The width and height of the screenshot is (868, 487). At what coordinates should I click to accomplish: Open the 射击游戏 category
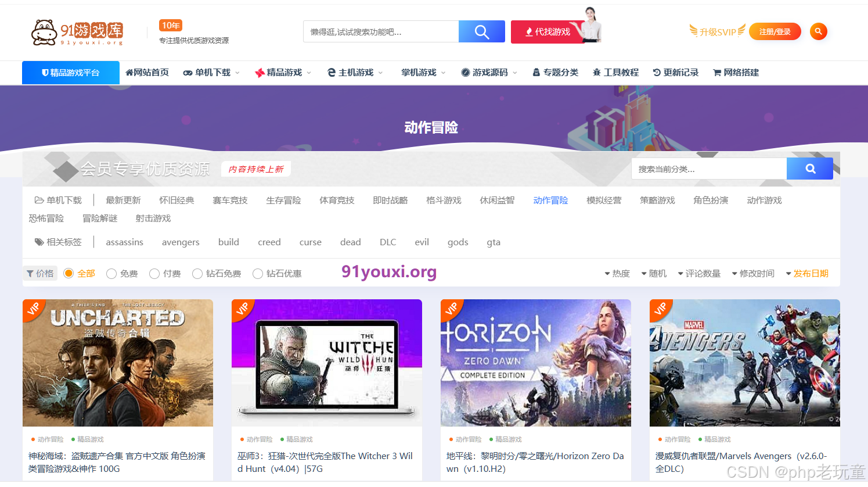[153, 218]
